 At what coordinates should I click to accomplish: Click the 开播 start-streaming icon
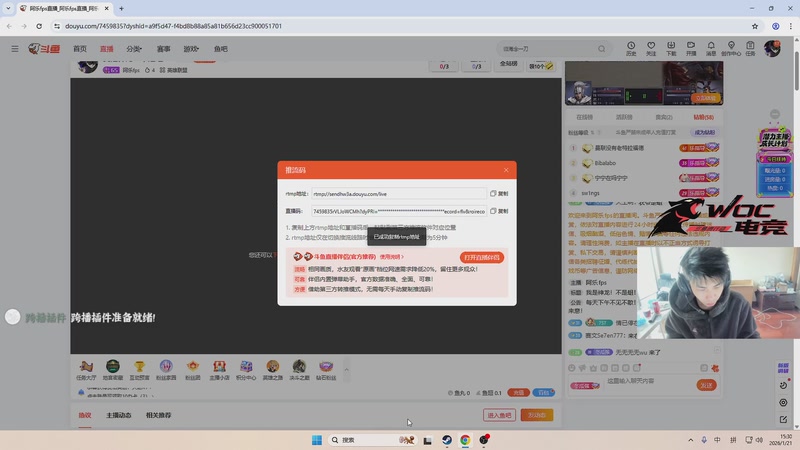(x=691, y=48)
